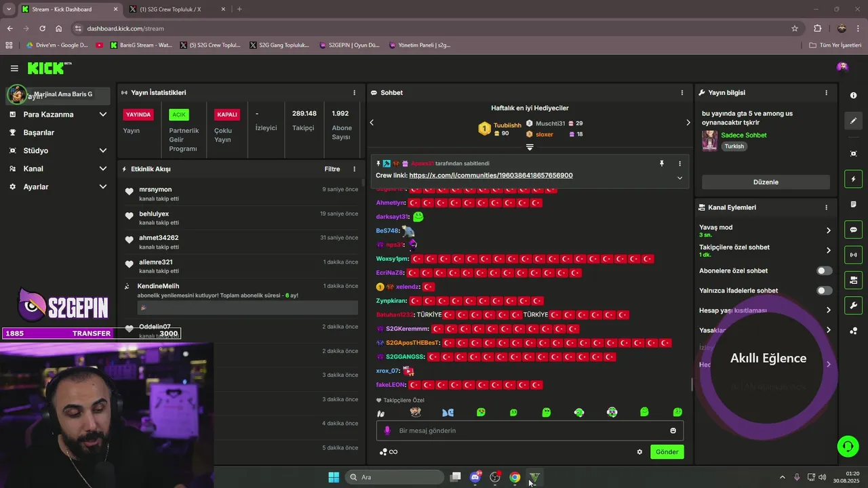The width and height of the screenshot is (868, 488).
Task: Toggle Yalnızca ifadelerle sohbet switch
Action: [x=824, y=290]
